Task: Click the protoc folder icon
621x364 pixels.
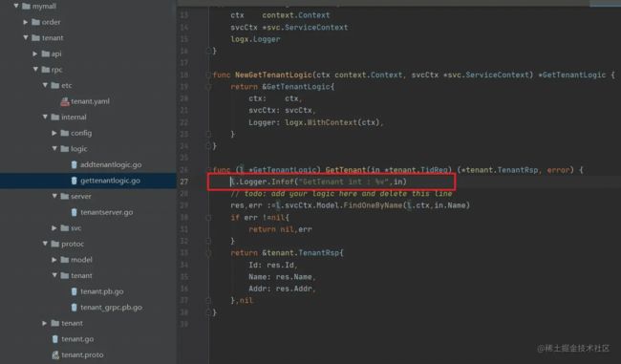Action: click(x=55, y=244)
